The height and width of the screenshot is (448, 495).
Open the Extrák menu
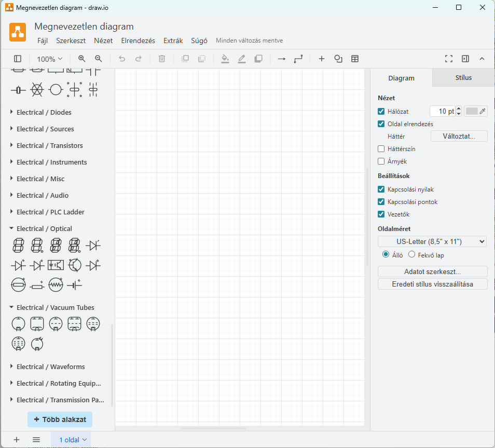click(173, 41)
